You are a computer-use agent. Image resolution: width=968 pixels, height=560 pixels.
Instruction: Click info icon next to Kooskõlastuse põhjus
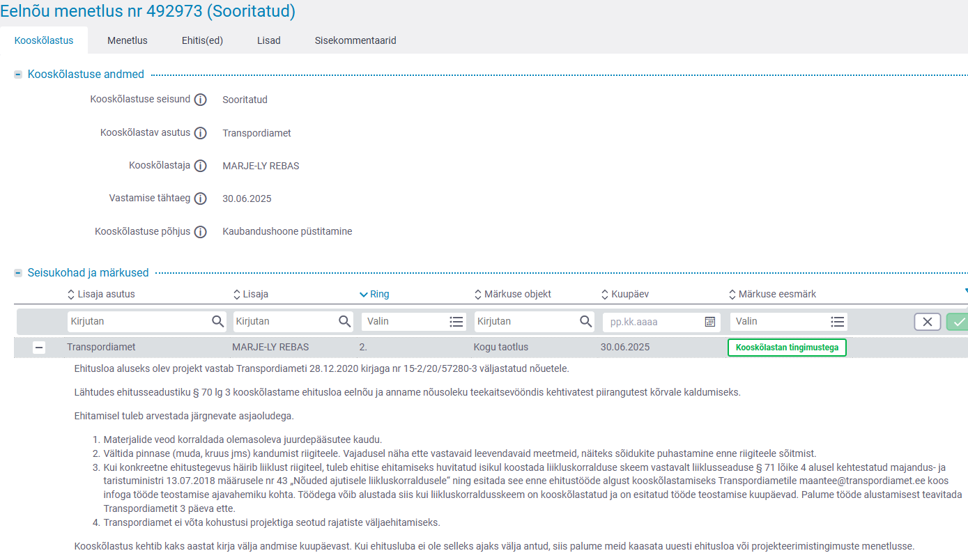[x=201, y=232]
